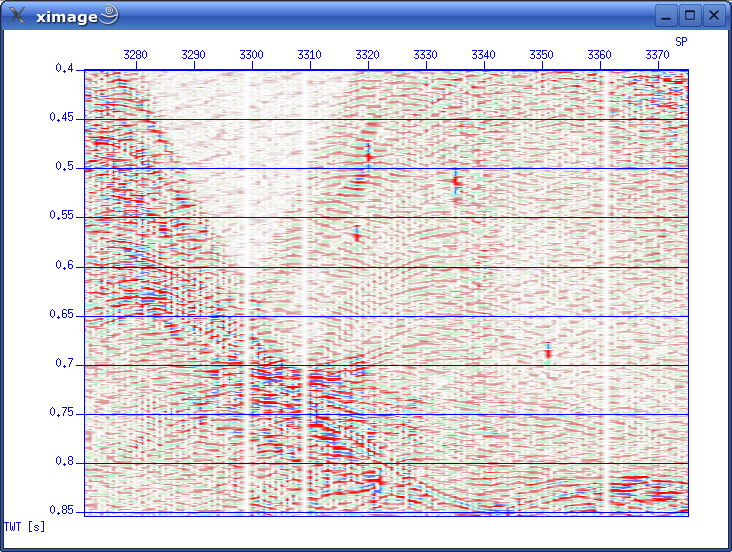
Task: Click the 3320 shot point axis label
Action: click(368, 54)
